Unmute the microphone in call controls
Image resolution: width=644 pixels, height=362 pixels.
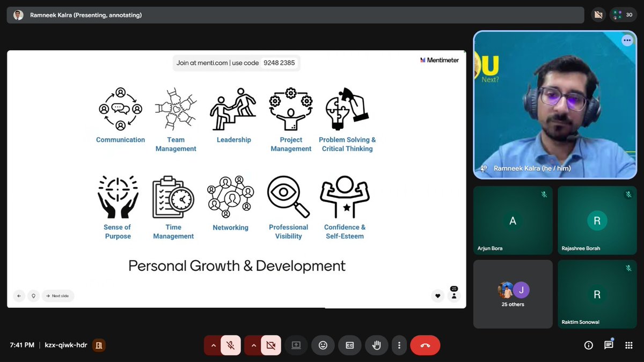pos(231,345)
